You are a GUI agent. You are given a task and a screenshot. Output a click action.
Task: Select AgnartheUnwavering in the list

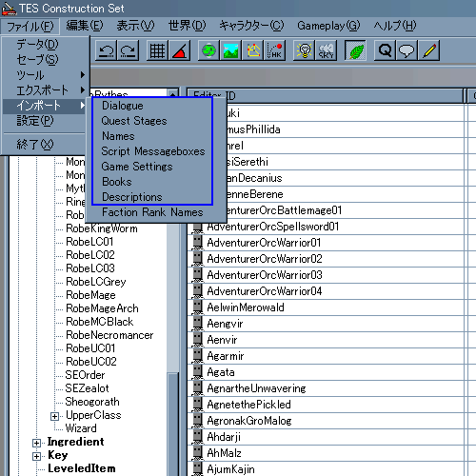coord(256,388)
